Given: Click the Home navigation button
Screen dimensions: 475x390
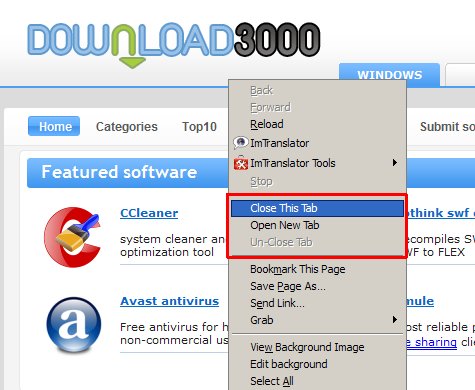Looking at the screenshot, I should [x=54, y=126].
